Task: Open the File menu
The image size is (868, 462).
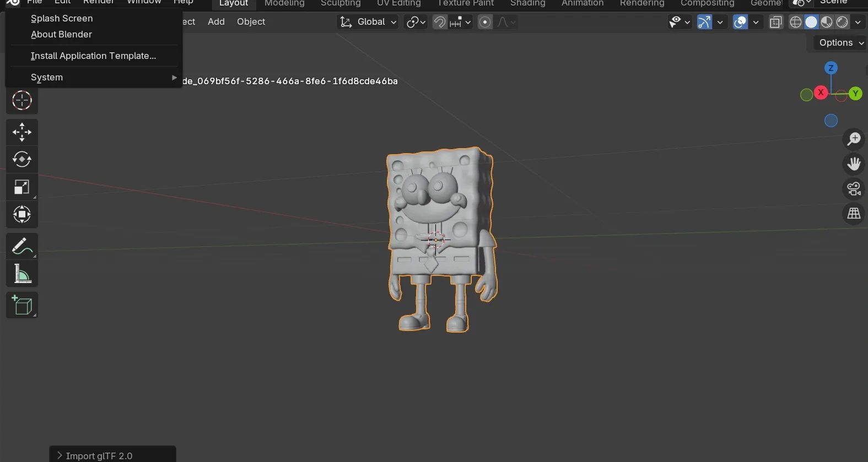Action: coord(35,2)
